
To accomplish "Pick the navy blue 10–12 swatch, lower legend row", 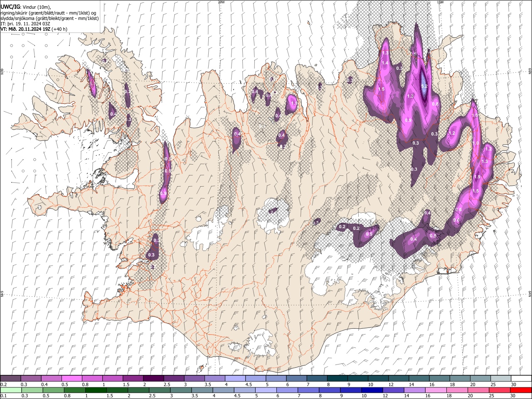I will [372, 390].
